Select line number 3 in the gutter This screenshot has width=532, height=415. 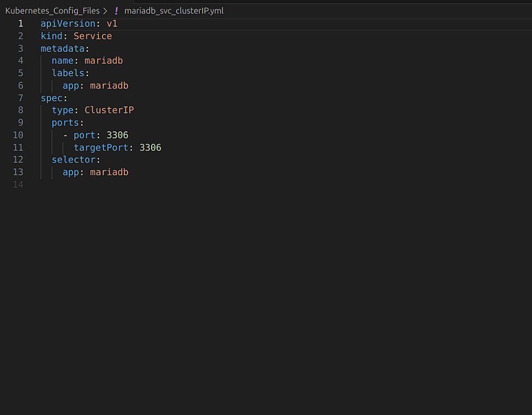click(x=21, y=48)
